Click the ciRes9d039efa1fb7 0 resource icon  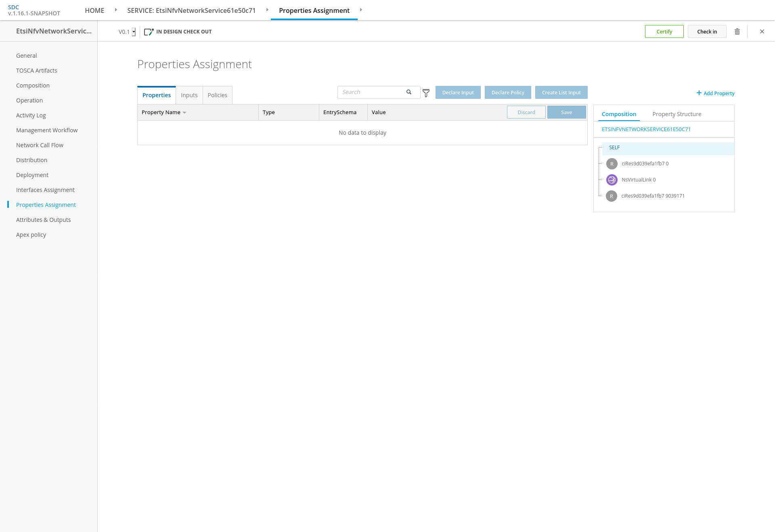coord(612,164)
